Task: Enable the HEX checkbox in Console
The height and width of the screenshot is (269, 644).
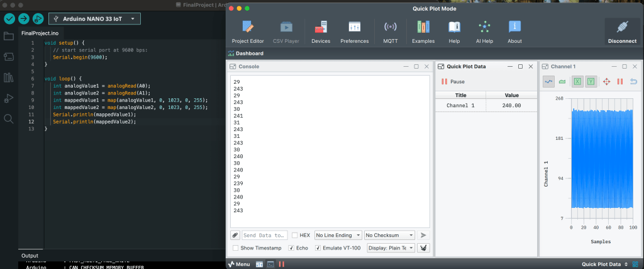Action: click(295, 235)
